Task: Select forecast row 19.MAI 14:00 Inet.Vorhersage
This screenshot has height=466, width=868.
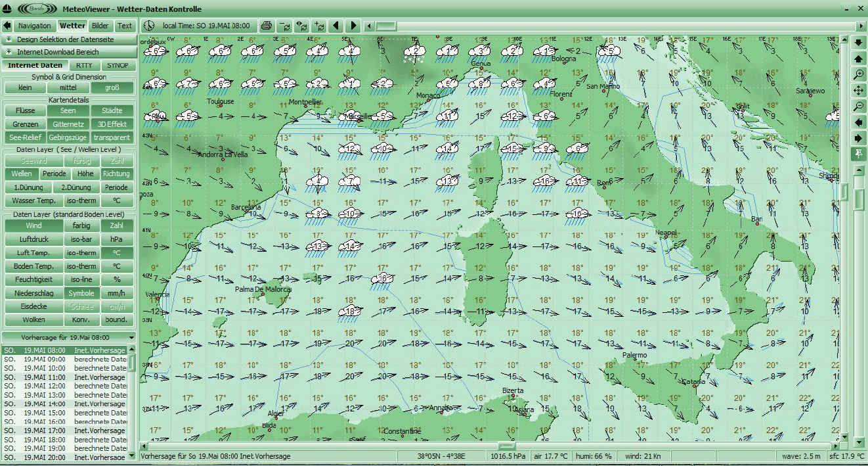Action: [x=64, y=404]
